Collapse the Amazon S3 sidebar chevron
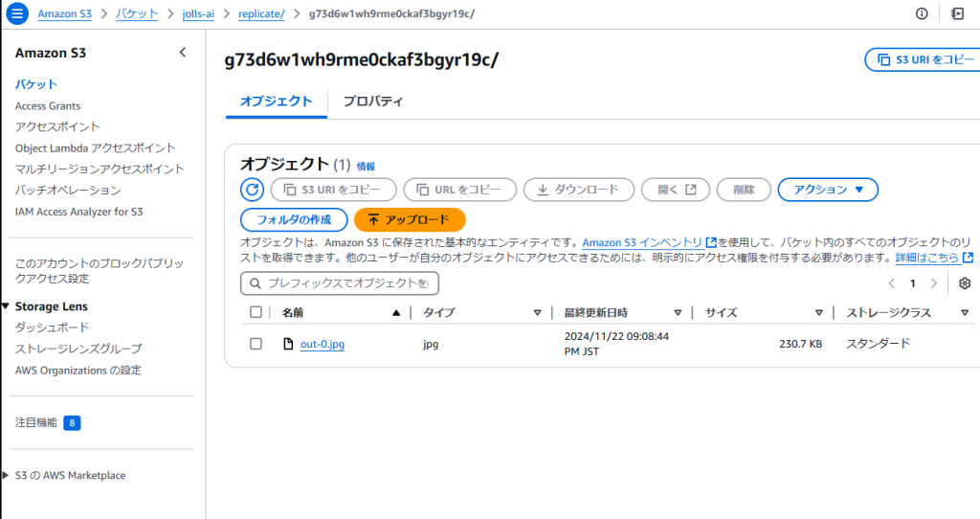The image size is (980, 519). (x=183, y=53)
